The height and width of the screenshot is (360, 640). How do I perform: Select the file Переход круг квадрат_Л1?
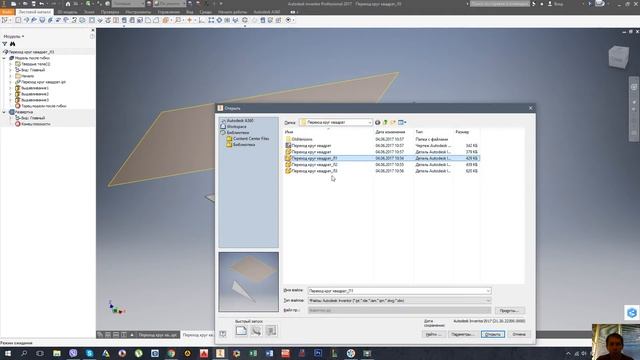click(x=382, y=158)
